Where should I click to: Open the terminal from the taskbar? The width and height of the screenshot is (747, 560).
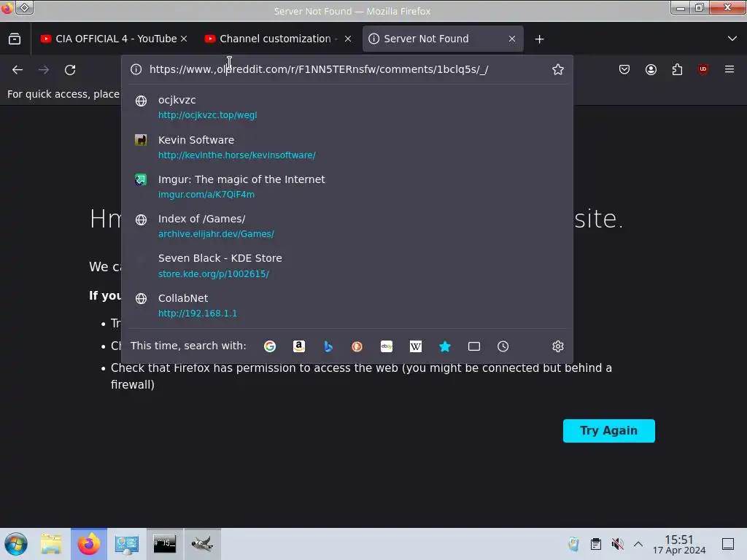pyautogui.click(x=164, y=544)
